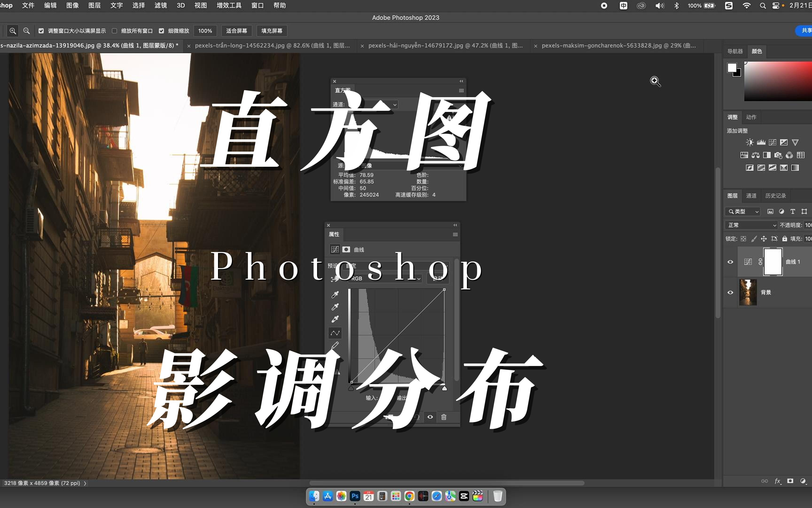812x508 pixels.
Task: Add a Levels adjustment layer
Action: click(x=761, y=143)
